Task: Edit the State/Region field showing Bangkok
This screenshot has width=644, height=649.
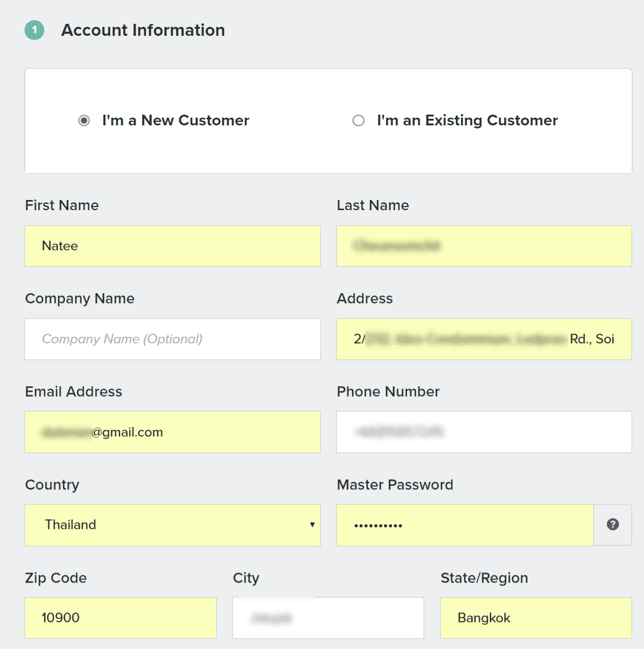Action: click(x=536, y=618)
